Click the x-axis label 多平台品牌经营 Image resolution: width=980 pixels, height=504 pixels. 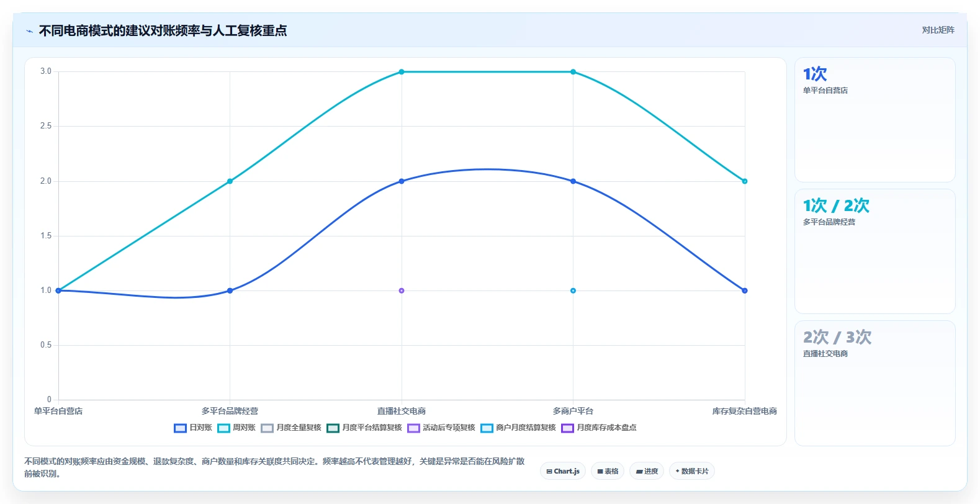pyautogui.click(x=230, y=411)
